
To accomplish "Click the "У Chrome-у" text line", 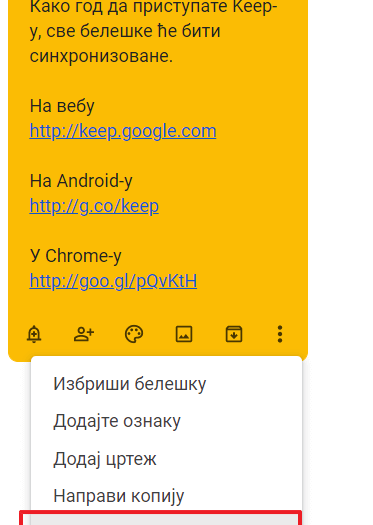I will 75,256.
